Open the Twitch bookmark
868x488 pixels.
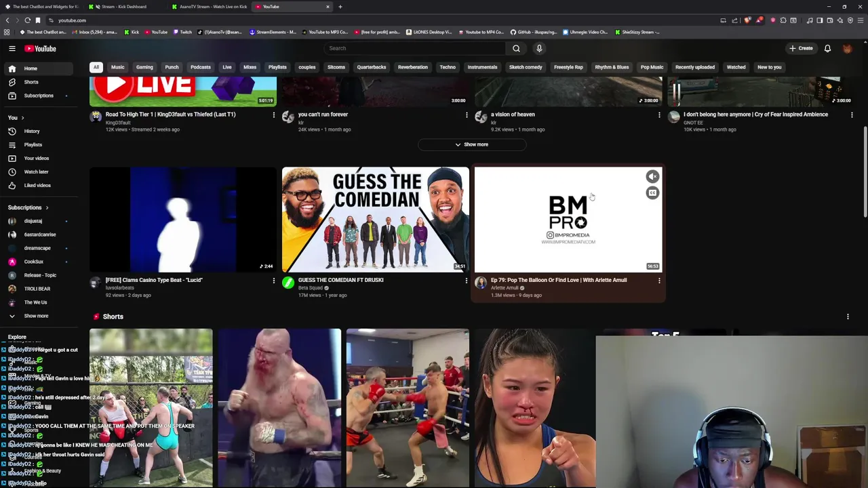point(182,32)
